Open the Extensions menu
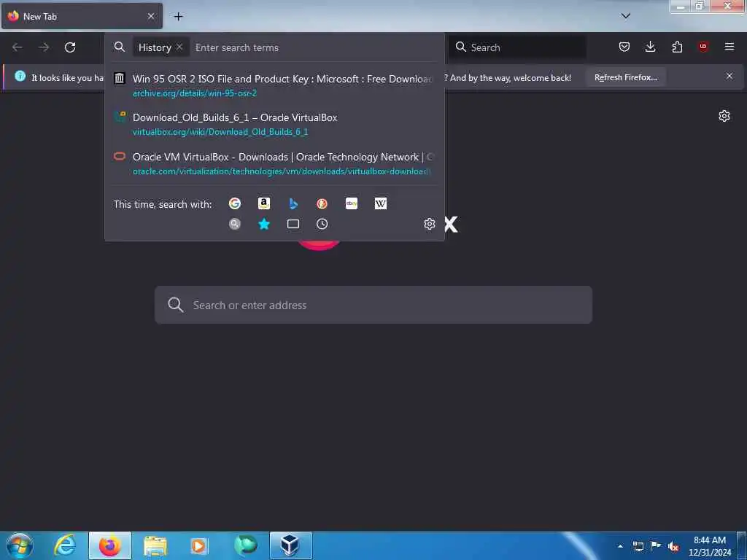This screenshot has width=747, height=560. click(677, 47)
